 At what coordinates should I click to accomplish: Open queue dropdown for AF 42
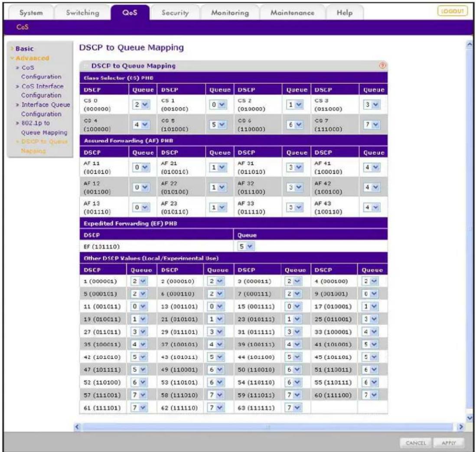[372, 188]
